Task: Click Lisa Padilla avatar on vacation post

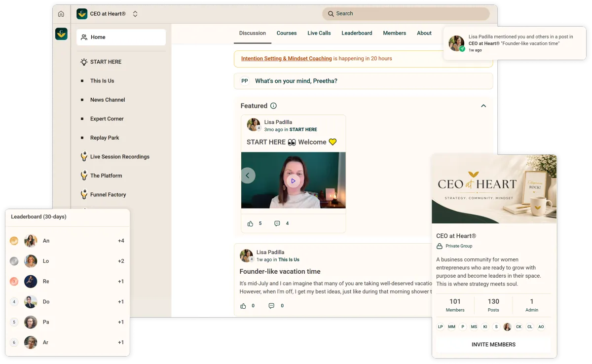Action: [246, 255]
